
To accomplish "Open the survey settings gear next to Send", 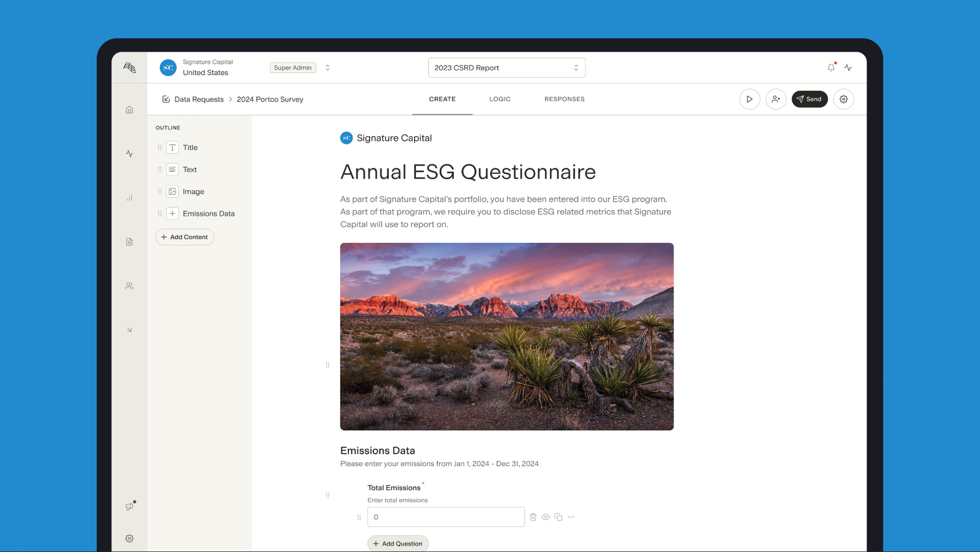I will tap(844, 99).
